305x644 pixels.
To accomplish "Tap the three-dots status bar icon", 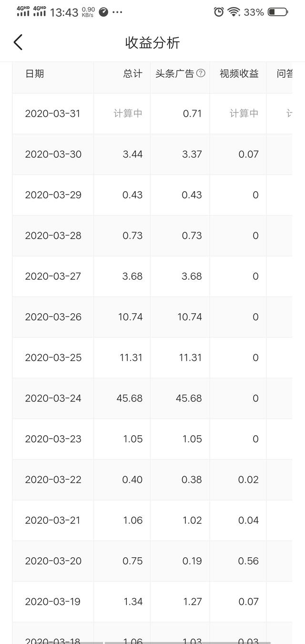I will pyautogui.click(x=117, y=12).
